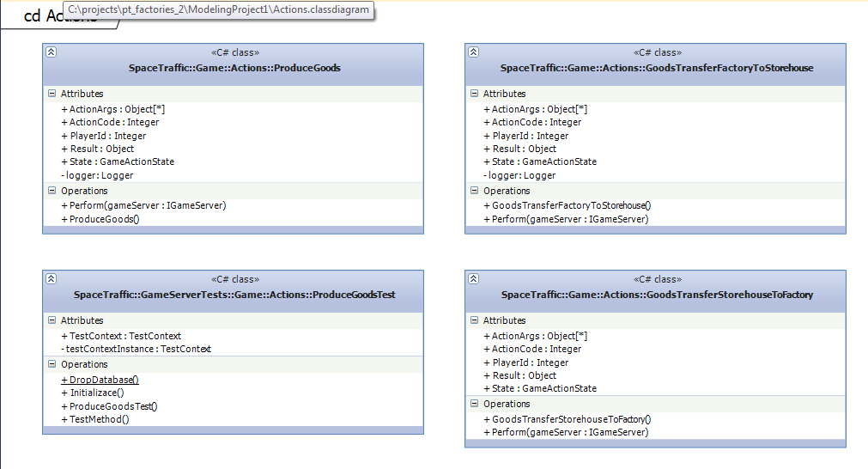Select ActionArgs attribute in GoodsTransferFactoryToStorehouse class
Screen dimensions: 868x469
pyautogui.click(x=535, y=109)
